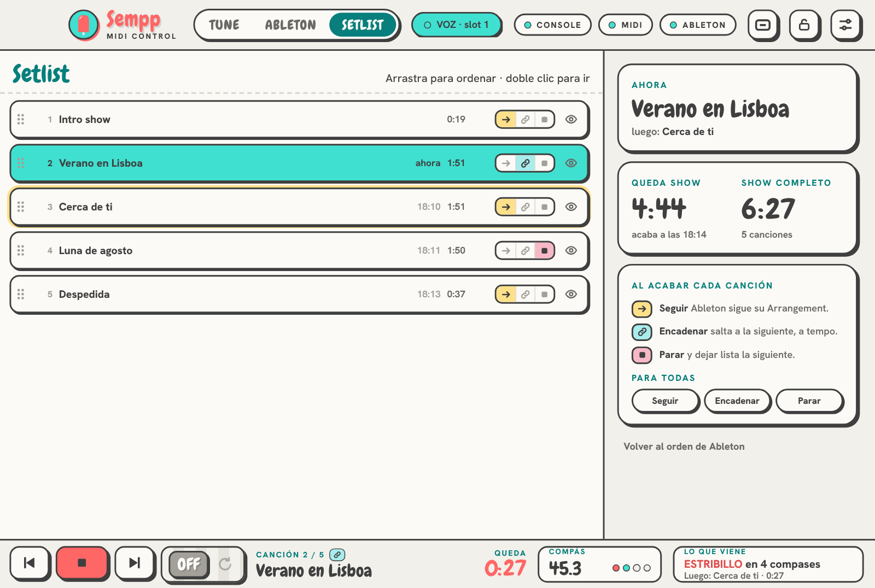
Task: Click the drag handle of Despedida
Action: click(x=21, y=294)
